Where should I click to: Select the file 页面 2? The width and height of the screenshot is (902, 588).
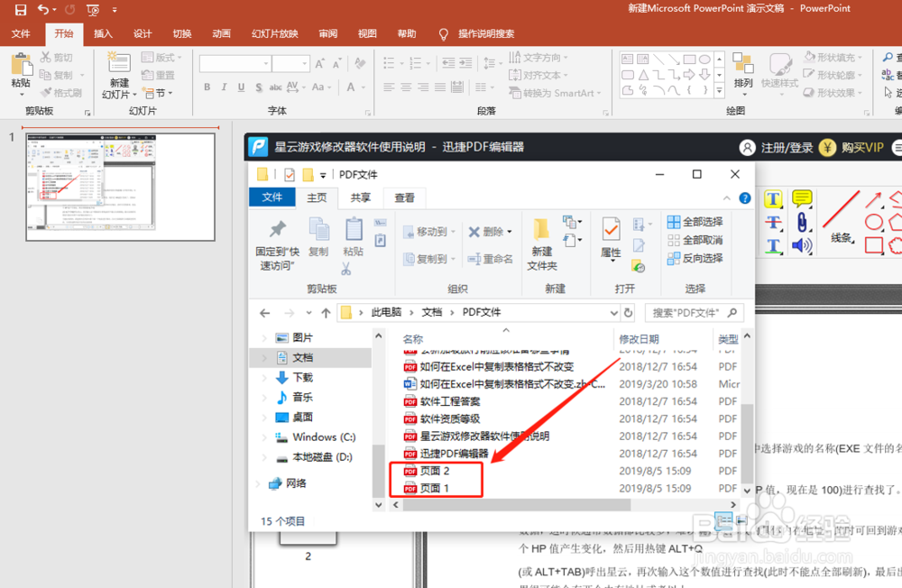click(435, 471)
